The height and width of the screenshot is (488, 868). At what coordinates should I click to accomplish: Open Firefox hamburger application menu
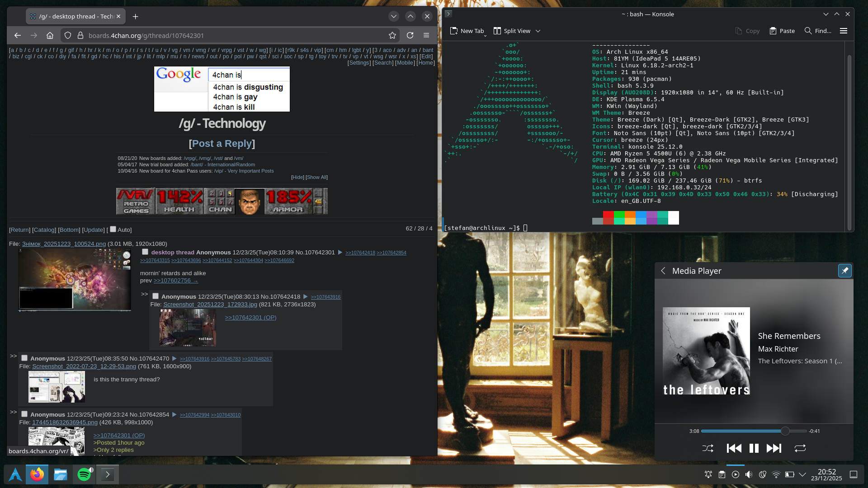[426, 35]
